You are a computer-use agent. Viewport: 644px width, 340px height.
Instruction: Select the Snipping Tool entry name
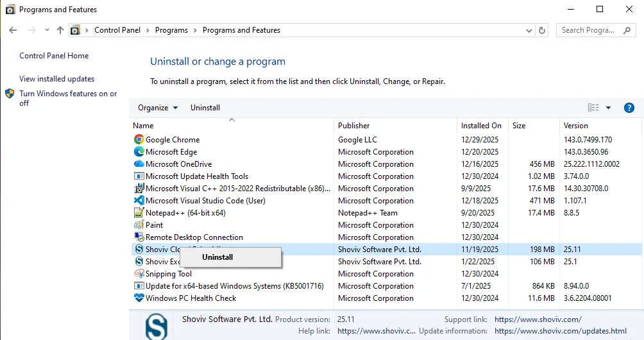click(x=169, y=274)
